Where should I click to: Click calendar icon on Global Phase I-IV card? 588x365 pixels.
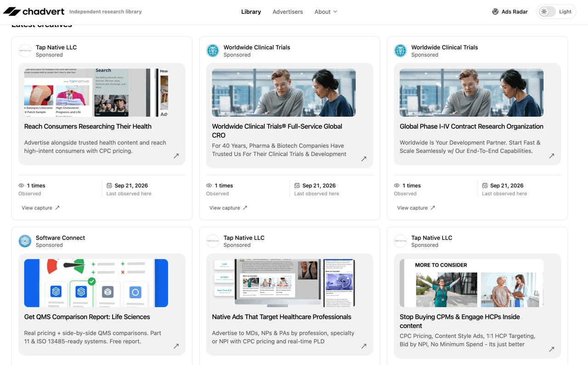tap(485, 185)
